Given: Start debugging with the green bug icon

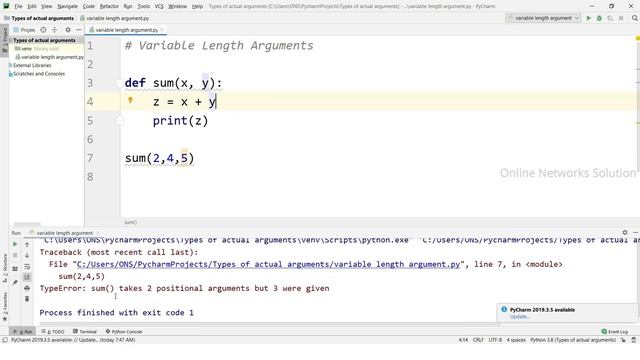Looking at the screenshot, I should pyautogui.click(x=599, y=18).
